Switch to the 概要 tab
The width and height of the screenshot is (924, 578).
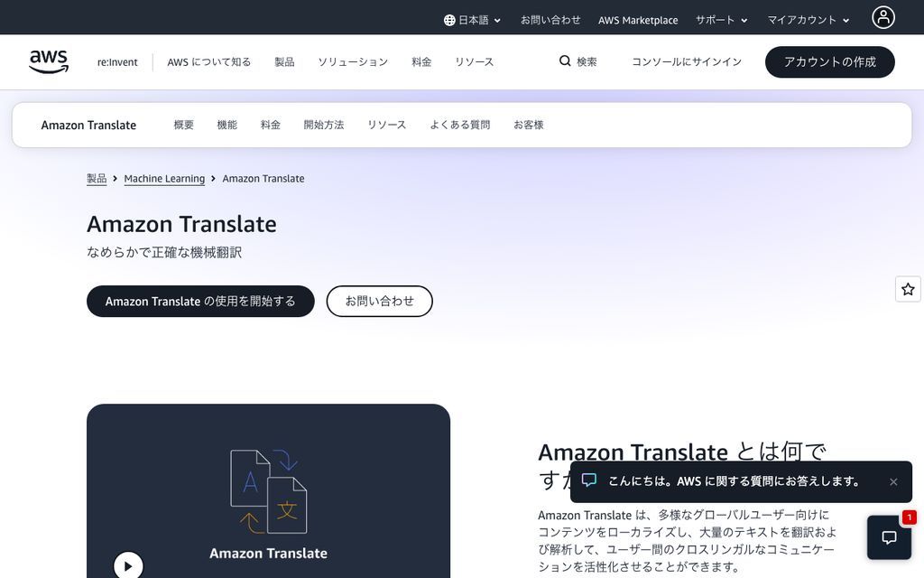[x=183, y=125]
